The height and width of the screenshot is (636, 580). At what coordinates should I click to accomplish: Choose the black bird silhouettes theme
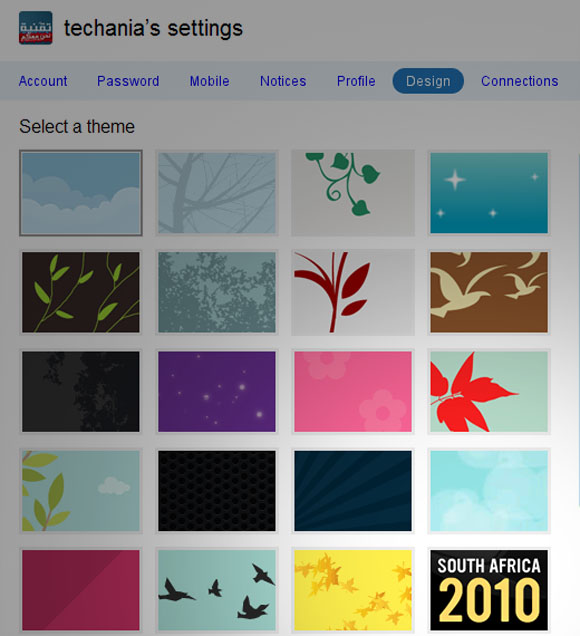217,590
